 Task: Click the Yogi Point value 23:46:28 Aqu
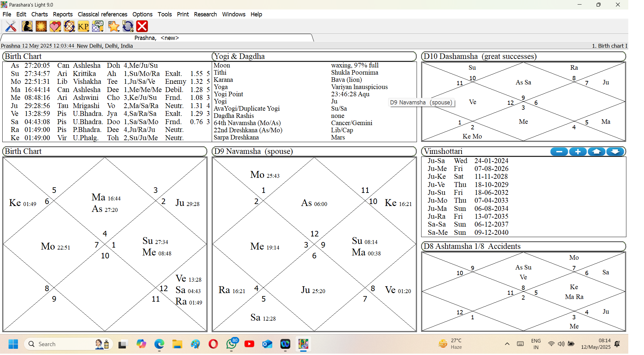pos(350,94)
